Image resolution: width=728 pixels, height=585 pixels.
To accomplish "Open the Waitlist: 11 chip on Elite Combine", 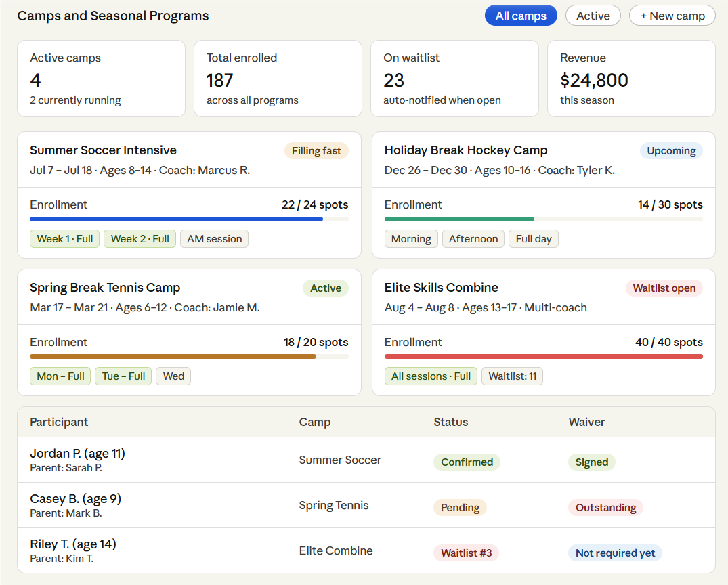I will (x=512, y=376).
